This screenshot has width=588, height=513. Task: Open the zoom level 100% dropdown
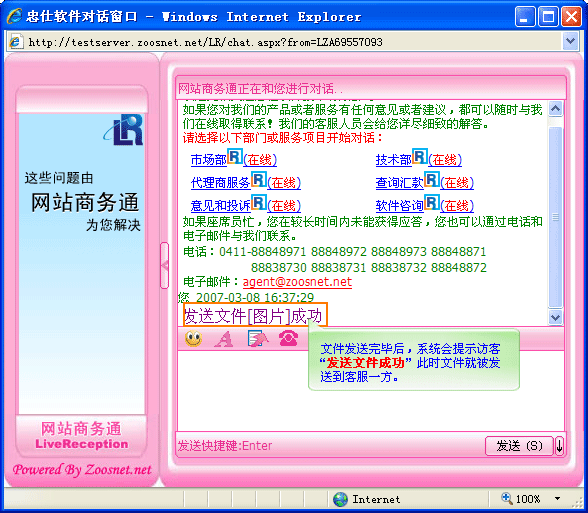557,499
